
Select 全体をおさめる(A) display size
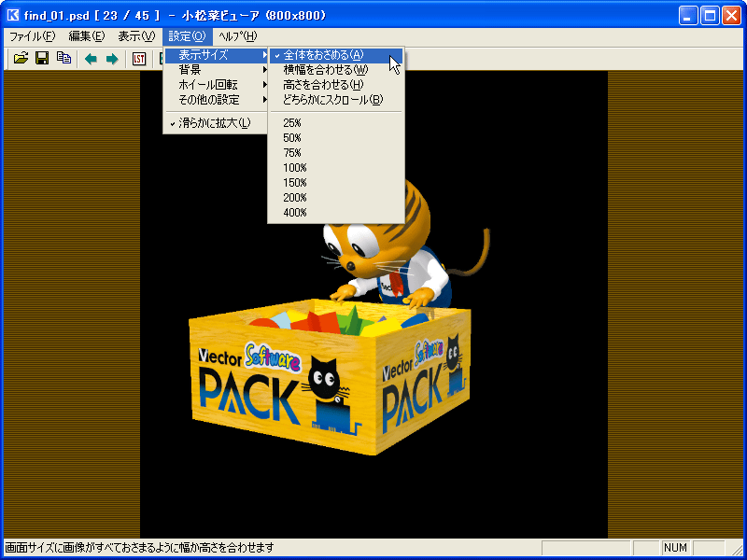336,55
